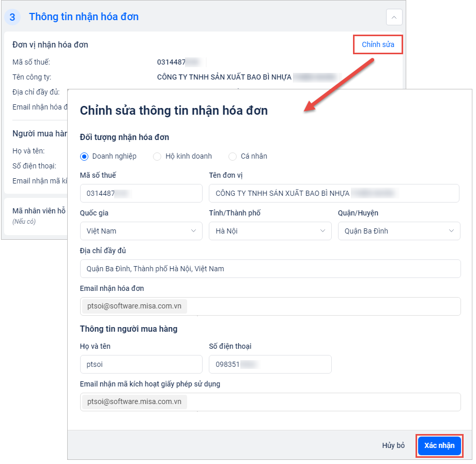Click the license activation email field
Screen dimensions: 476x464
(x=320, y=401)
